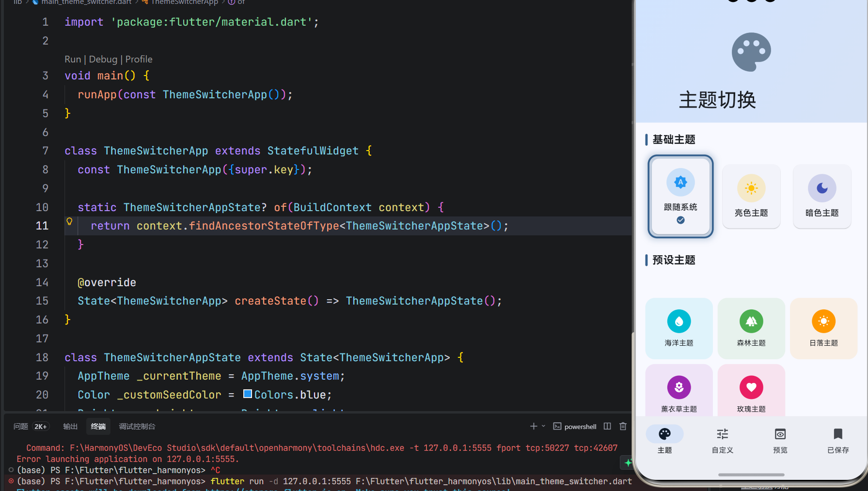The width and height of the screenshot is (868, 491).
Task: Click the kill terminal trash icon
Action: coord(623,426)
